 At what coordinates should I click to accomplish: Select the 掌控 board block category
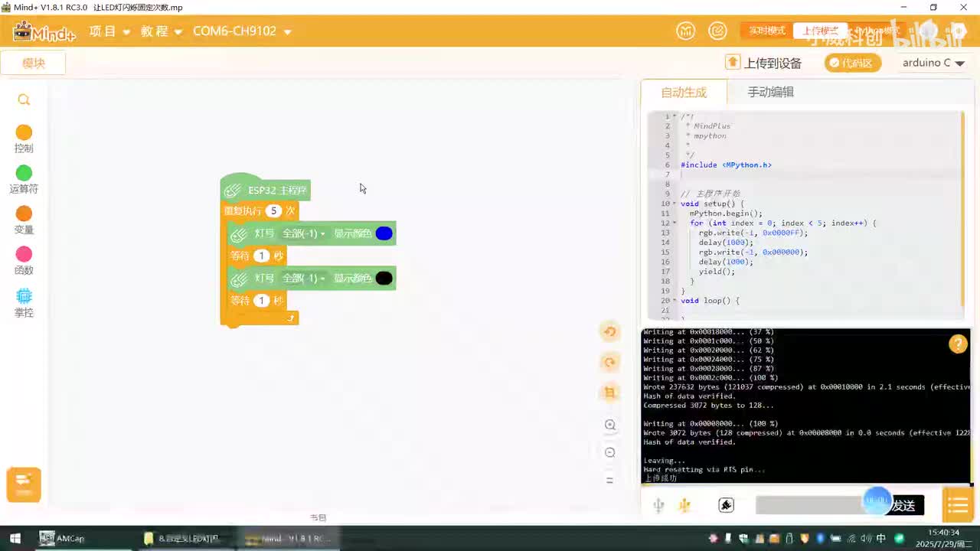(24, 303)
